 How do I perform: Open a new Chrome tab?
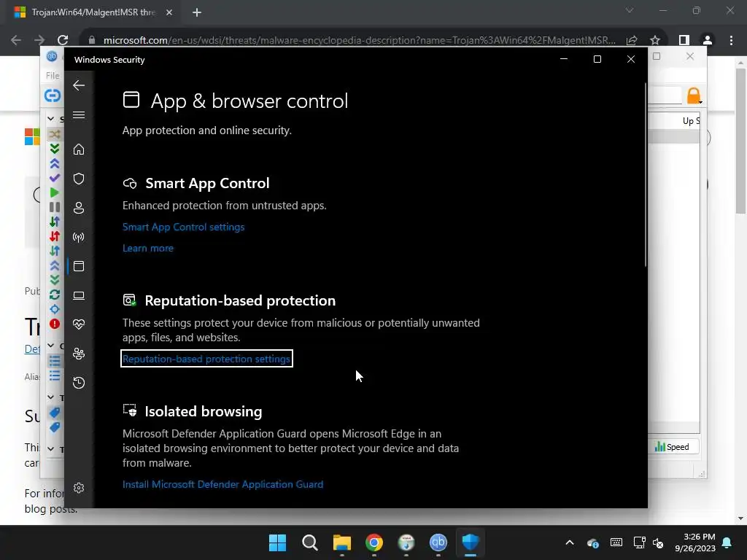pyautogui.click(x=197, y=12)
